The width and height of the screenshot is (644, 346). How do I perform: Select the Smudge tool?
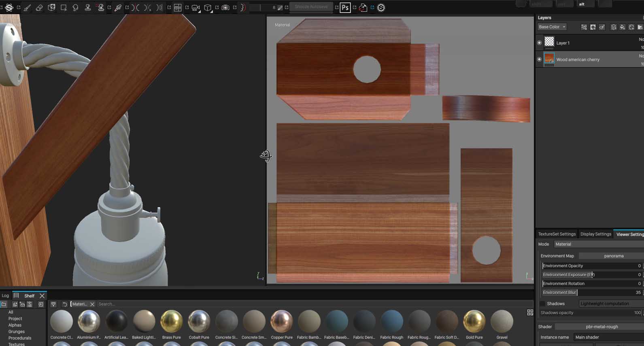tap(75, 8)
